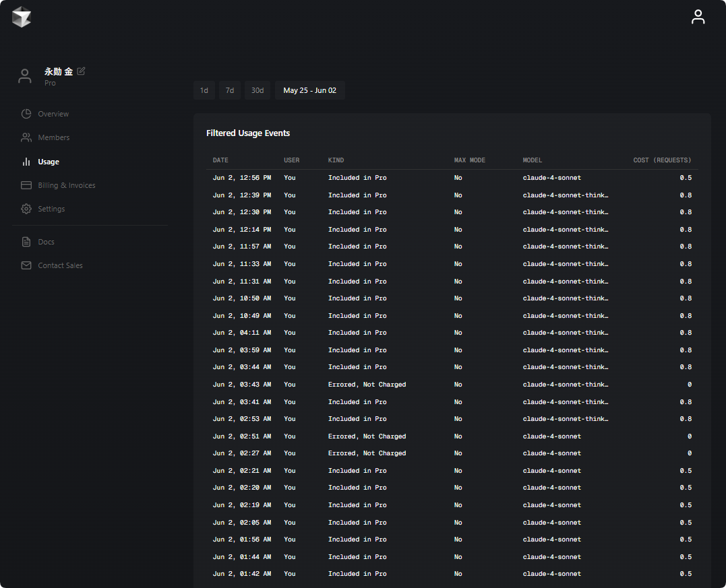Click the Docs document icon
Screen dimensions: 726x588
click(26, 242)
